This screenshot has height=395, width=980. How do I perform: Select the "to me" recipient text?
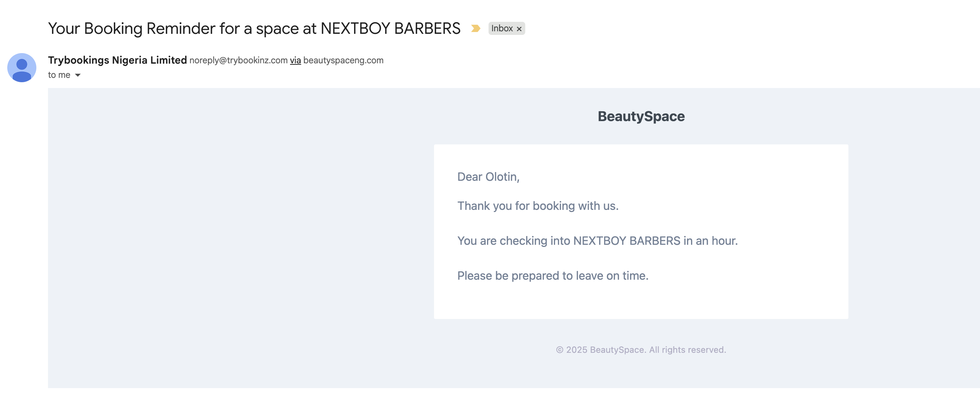point(59,75)
